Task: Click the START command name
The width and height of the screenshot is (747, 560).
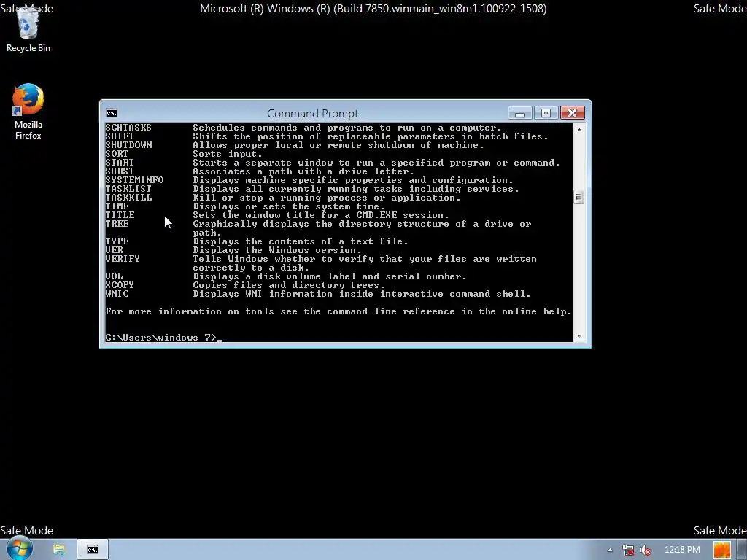Action: 120,163
